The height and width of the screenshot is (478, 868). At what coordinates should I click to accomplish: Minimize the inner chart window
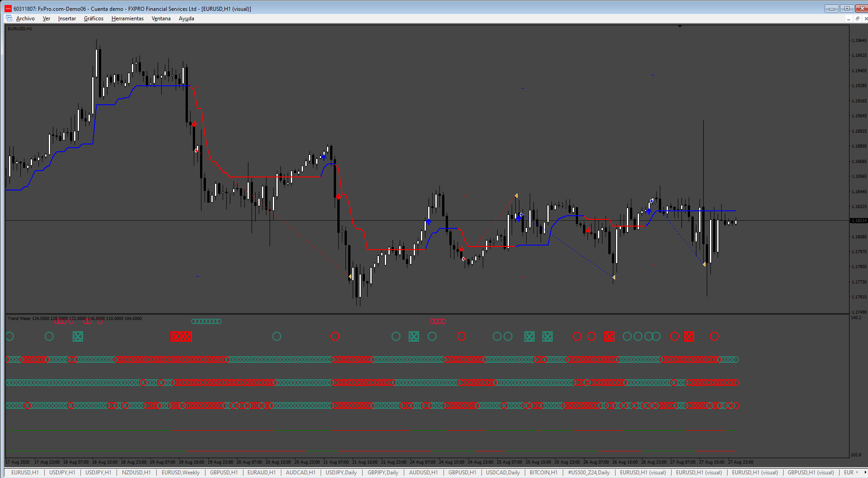[x=848, y=19]
